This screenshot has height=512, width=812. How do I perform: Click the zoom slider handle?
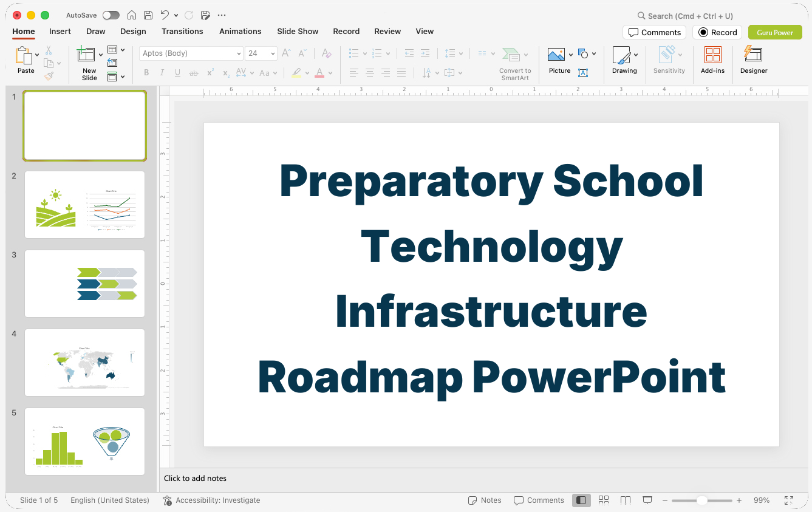(x=701, y=500)
